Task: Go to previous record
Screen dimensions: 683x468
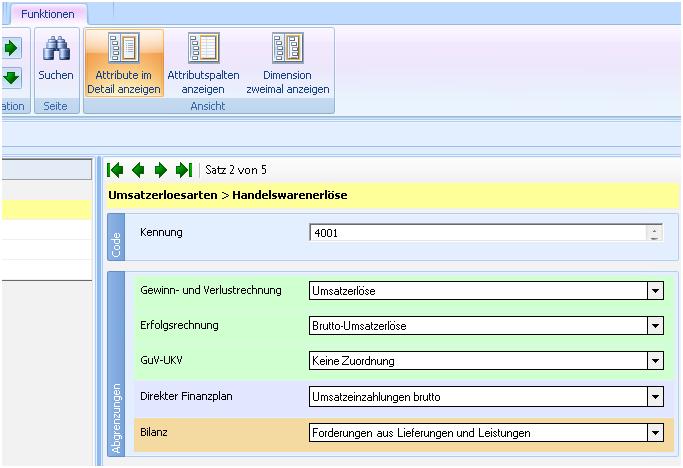Action: [138, 170]
